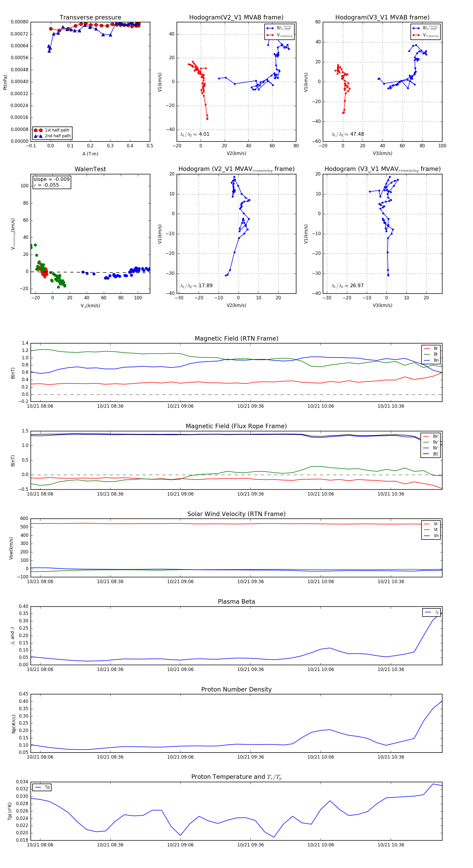The width and height of the screenshot is (473, 868).
Task: Click the 'Hodogram (V2_V1 MVAV remaining frame)' title
Action: (236, 169)
